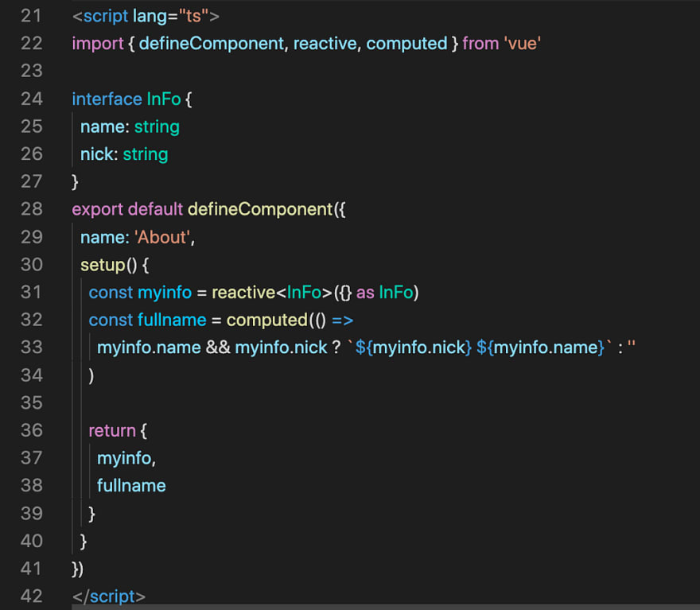Click line number 42 in the gutter

[31, 596]
